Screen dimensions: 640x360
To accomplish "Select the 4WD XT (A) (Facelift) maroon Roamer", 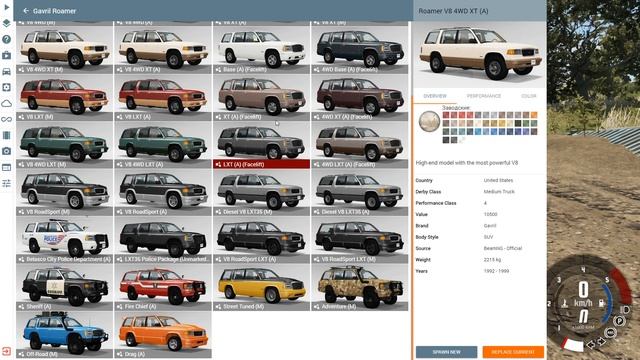I will coord(360,97).
